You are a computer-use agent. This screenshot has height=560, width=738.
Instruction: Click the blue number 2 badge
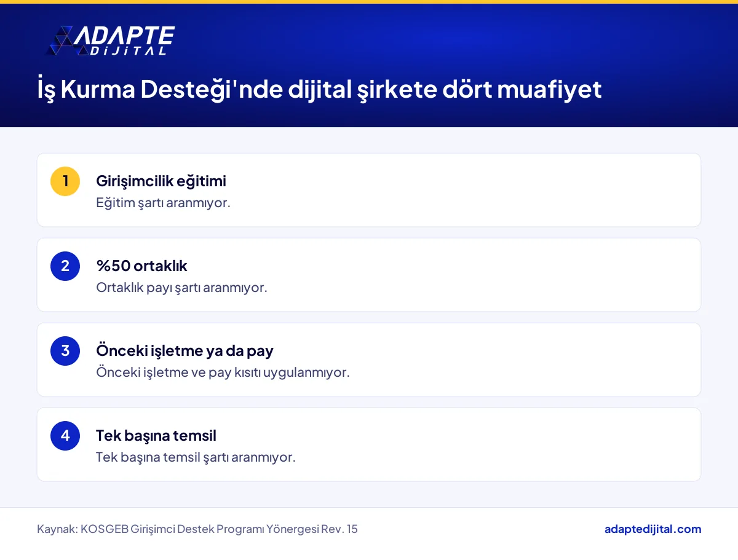[65, 266]
